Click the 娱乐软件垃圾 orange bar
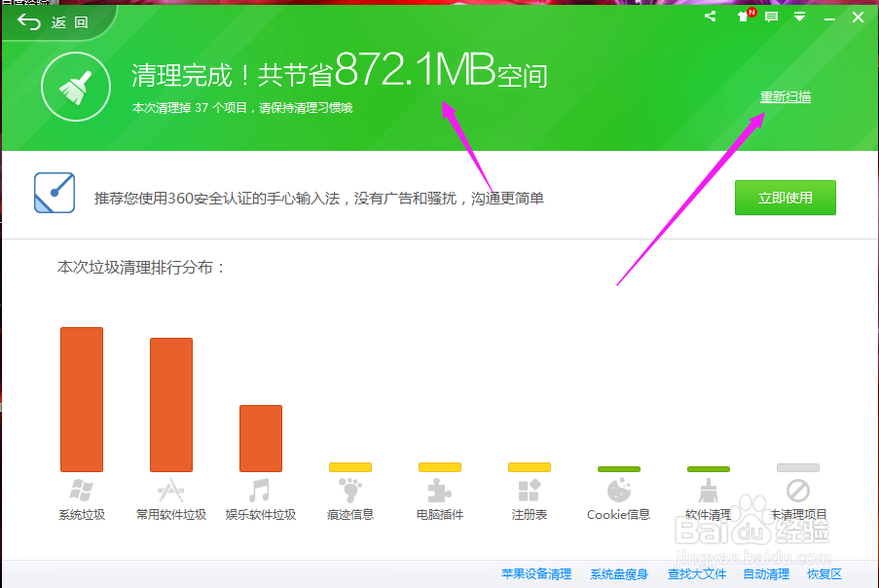 (261, 438)
